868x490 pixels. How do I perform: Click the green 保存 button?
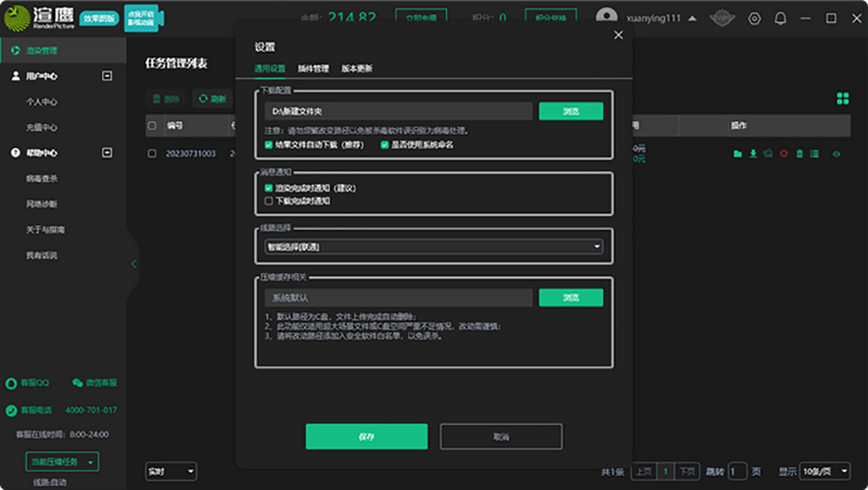[367, 437]
